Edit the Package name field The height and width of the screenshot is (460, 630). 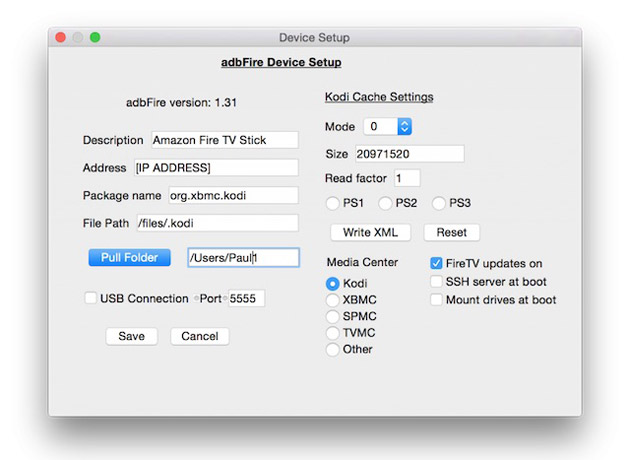233,196
